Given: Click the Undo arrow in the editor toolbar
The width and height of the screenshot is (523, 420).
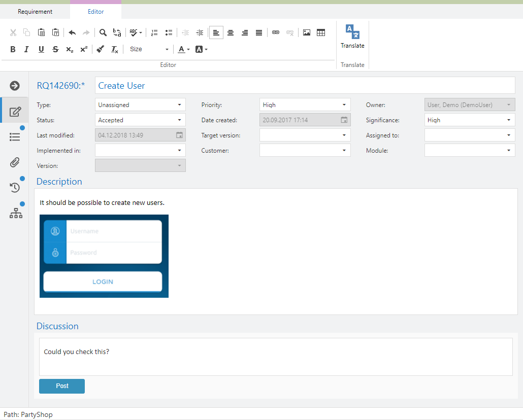Looking at the screenshot, I should pyautogui.click(x=72, y=32).
